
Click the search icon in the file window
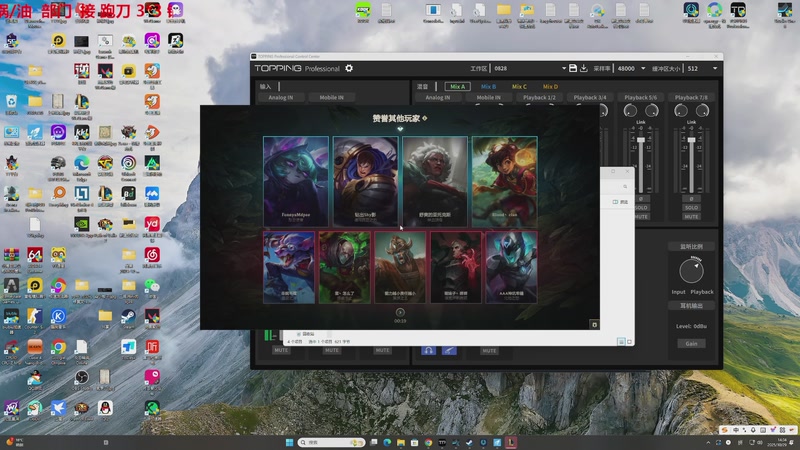[x=625, y=187]
